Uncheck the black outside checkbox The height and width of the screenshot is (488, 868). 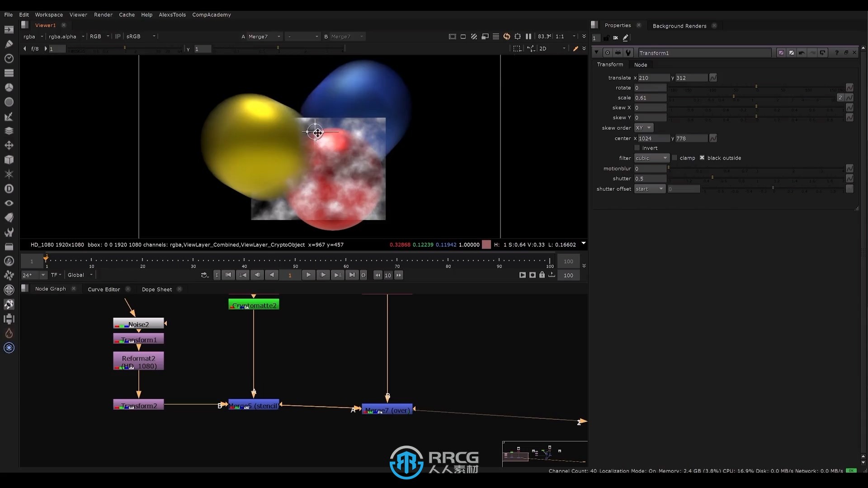coord(702,158)
